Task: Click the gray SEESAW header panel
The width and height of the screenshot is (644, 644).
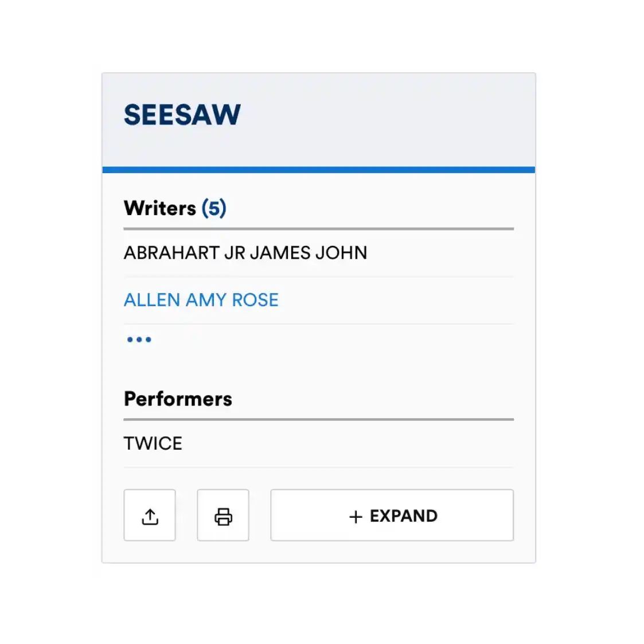Action: point(319,120)
